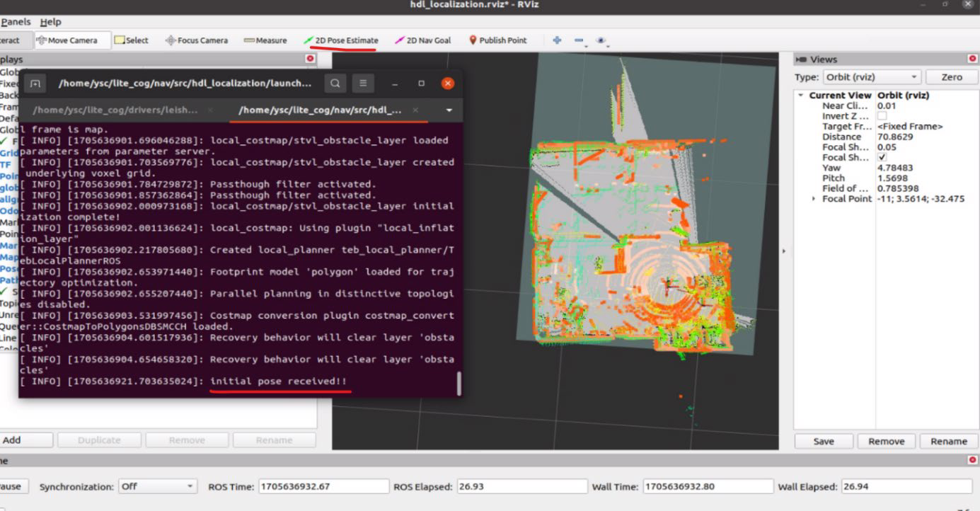Click the Save view button
The image size is (980, 511).
[x=824, y=441]
